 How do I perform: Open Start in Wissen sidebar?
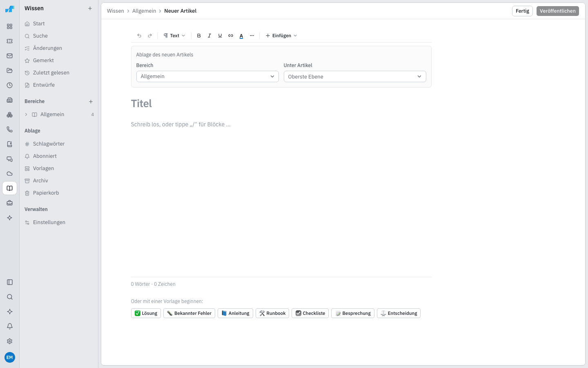pos(59,24)
